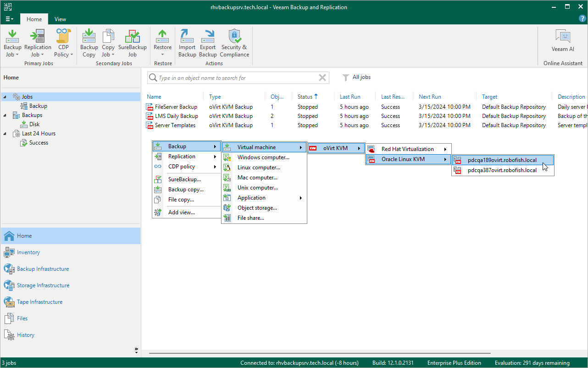This screenshot has height=368, width=588.
Task: Open the Veeam AI online assistant
Action: (563, 40)
